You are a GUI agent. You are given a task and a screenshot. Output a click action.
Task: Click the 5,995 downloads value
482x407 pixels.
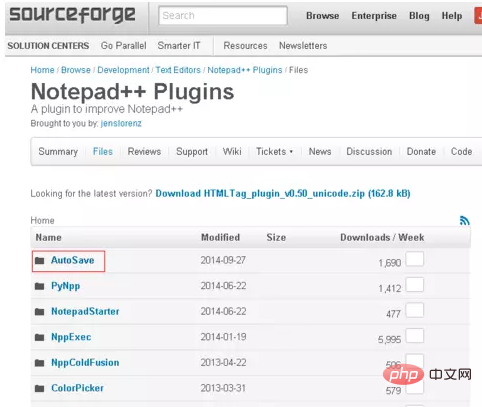tap(389, 340)
